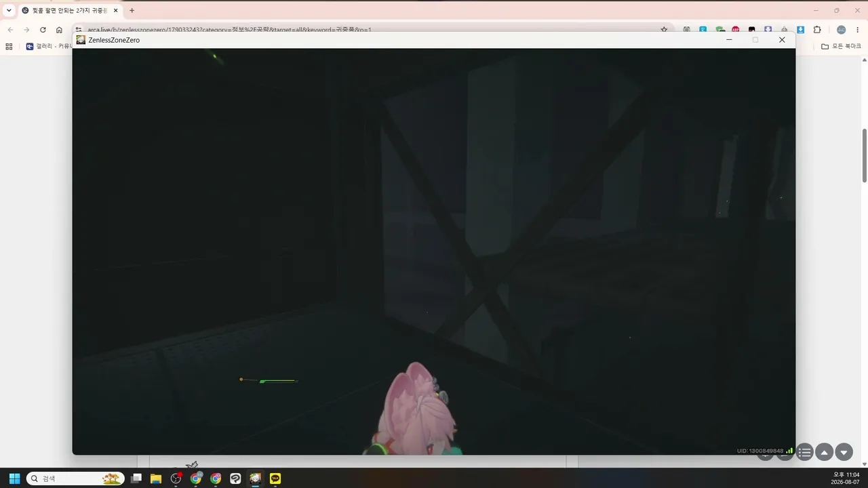Open File Explorer from the taskbar

(156, 479)
